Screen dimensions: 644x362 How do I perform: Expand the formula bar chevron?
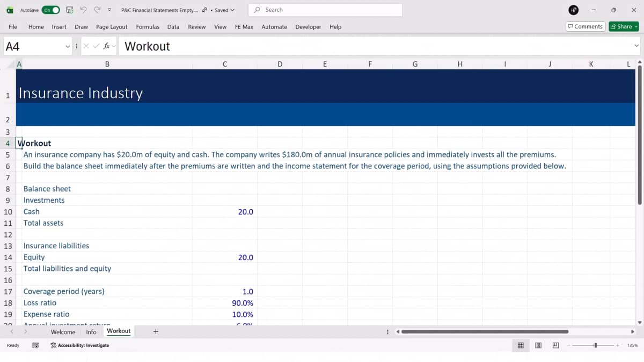click(x=637, y=46)
